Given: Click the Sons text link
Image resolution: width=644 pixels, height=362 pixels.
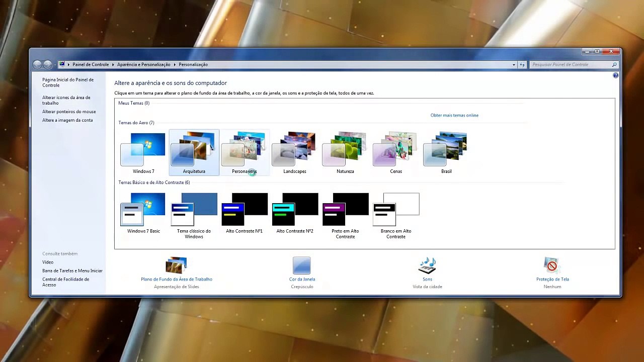Looking at the screenshot, I should tap(427, 279).
